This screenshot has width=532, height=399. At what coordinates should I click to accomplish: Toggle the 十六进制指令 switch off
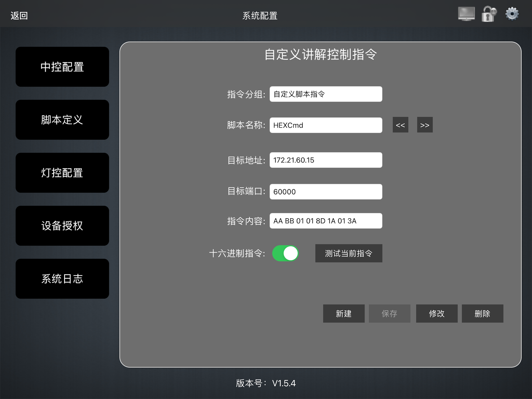click(x=285, y=253)
